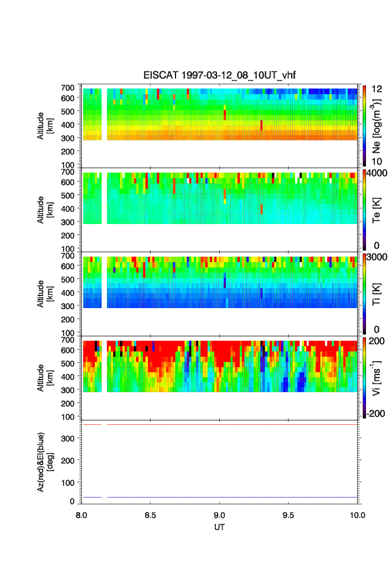Image resolution: width=392 pixels, height=588 pixels.
Task: Click the 0 minimum on Ti scale
Action: [376, 330]
